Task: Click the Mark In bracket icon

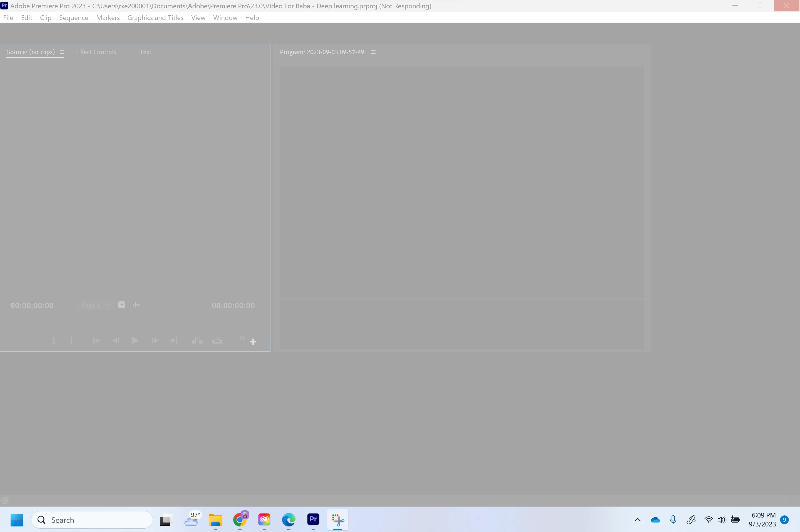Action: coord(54,340)
